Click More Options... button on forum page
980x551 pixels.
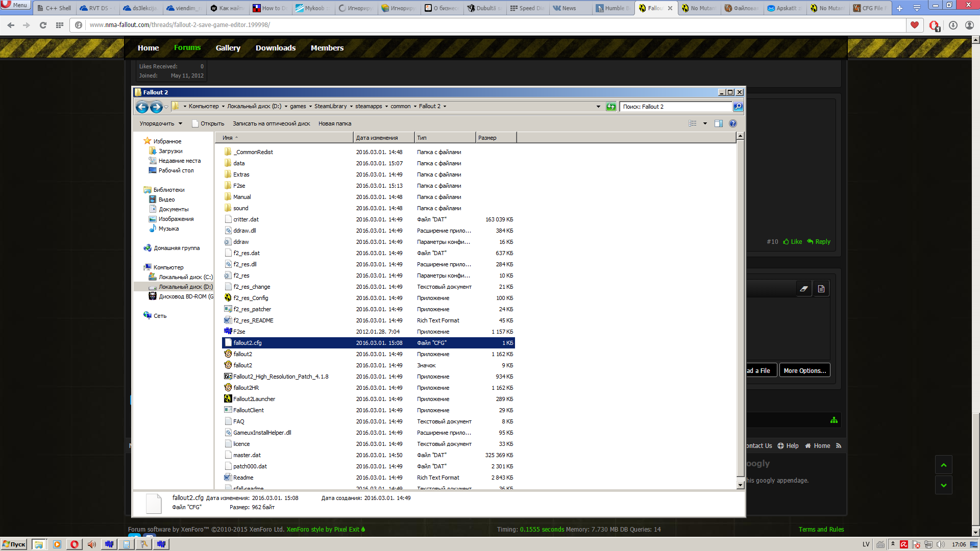point(805,370)
